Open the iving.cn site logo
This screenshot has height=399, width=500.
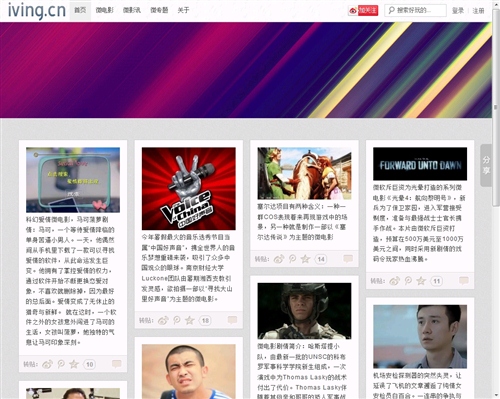pos(37,10)
